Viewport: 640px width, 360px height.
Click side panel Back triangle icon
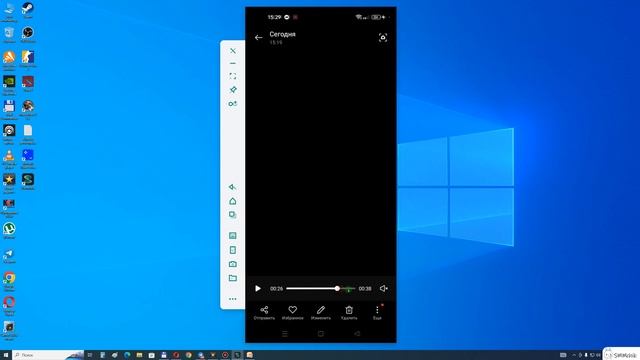[233, 187]
